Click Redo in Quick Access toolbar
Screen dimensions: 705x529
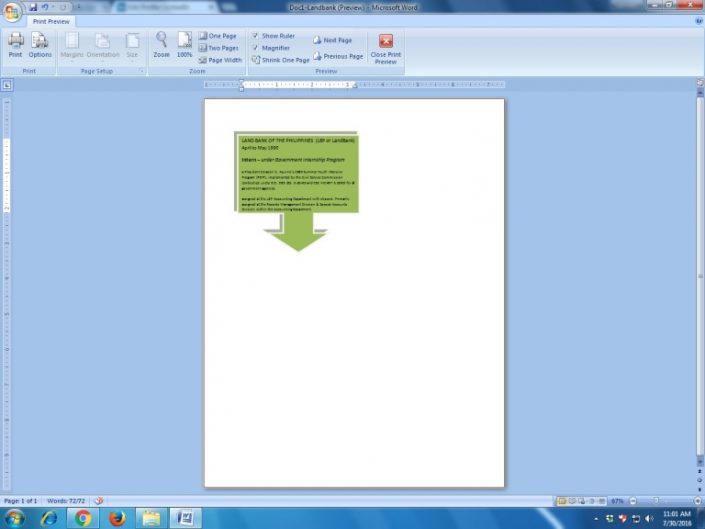[x=63, y=7]
